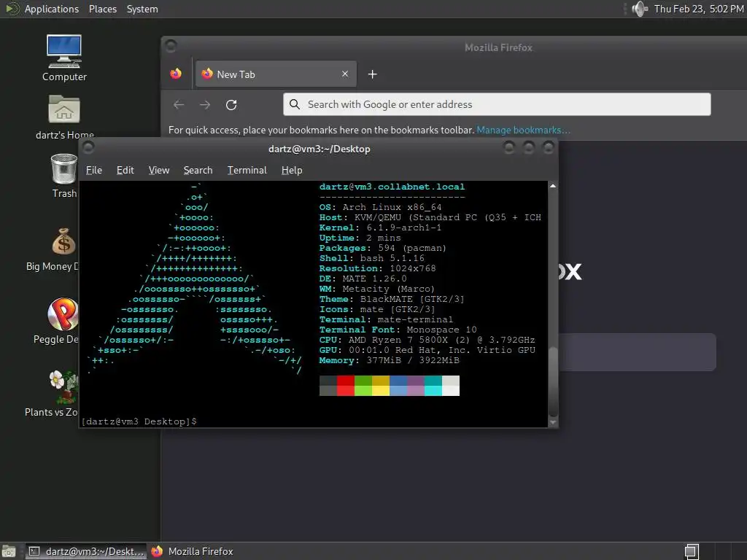The height and width of the screenshot is (560, 747).
Task: Close the New Tab tab
Action: (x=345, y=74)
